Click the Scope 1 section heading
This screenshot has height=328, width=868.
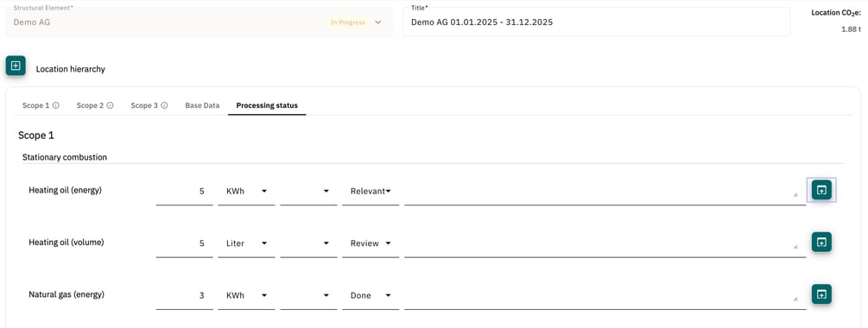36,136
